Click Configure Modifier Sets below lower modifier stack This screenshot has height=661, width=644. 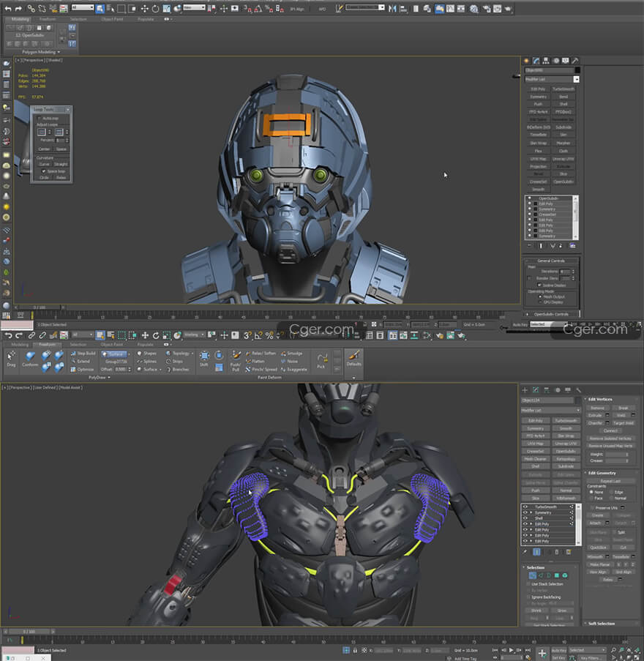(569, 552)
